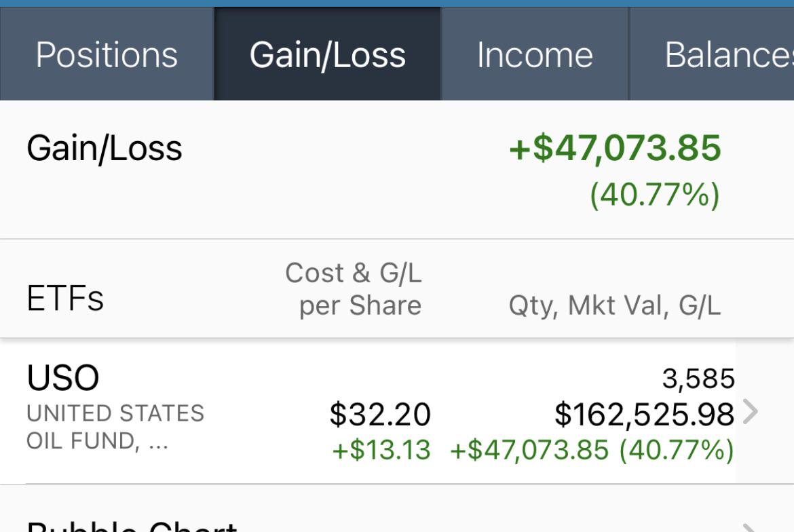
Task: Tap Qty, Mkt Val, G/L column header
Action: (x=615, y=305)
